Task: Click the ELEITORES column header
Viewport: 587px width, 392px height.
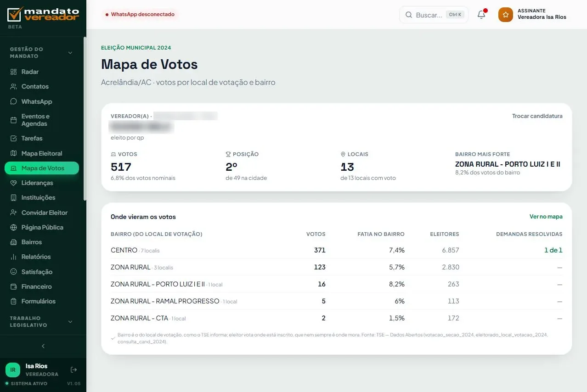Action: coord(445,234)
